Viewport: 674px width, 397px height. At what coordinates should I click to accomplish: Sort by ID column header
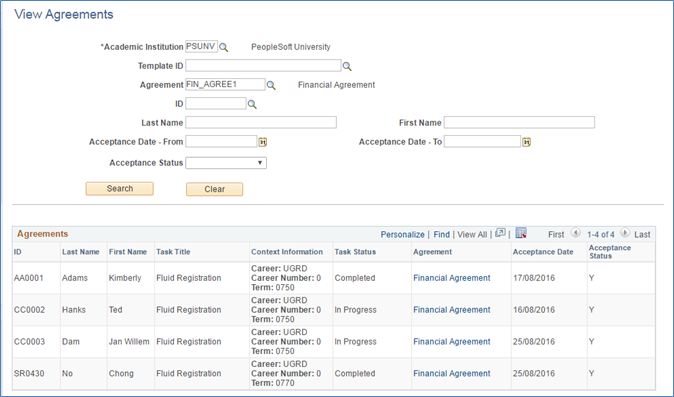point(18,252)
